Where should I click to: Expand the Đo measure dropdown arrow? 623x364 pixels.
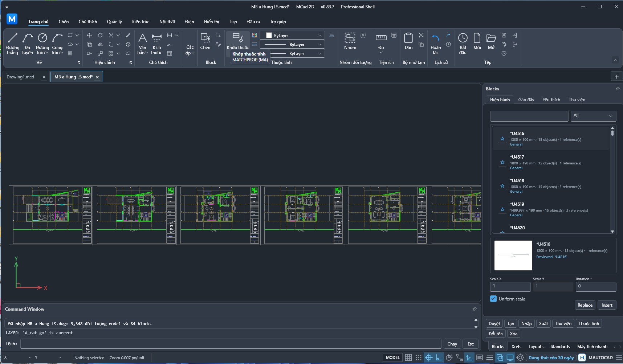coord(381,53)
